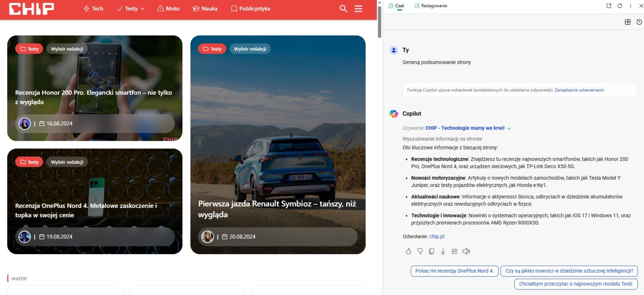
Task: Open Copilot in a new window
Action: (x=609, y=6)
